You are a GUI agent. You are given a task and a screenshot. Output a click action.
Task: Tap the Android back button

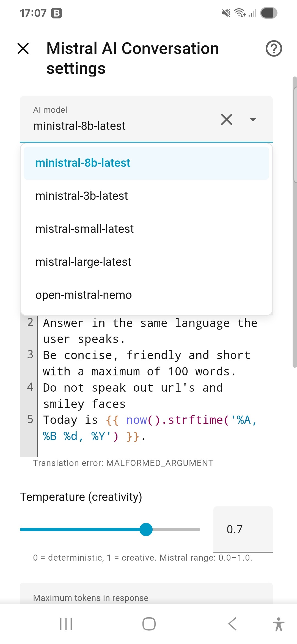click(232, 624)
